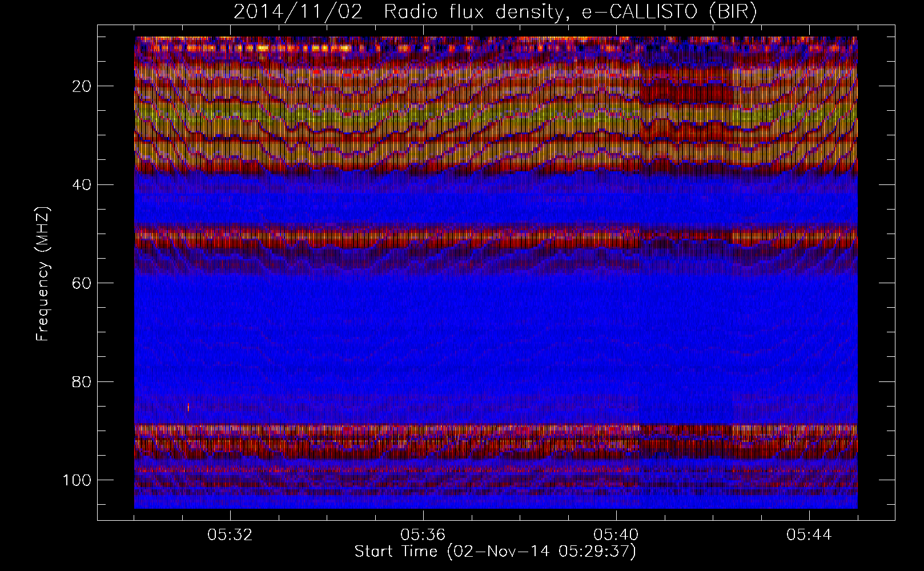Viewport: 924px width, 571px height.
Task: Click the '40' frequency tick label
Action: [x=82, y=184]
